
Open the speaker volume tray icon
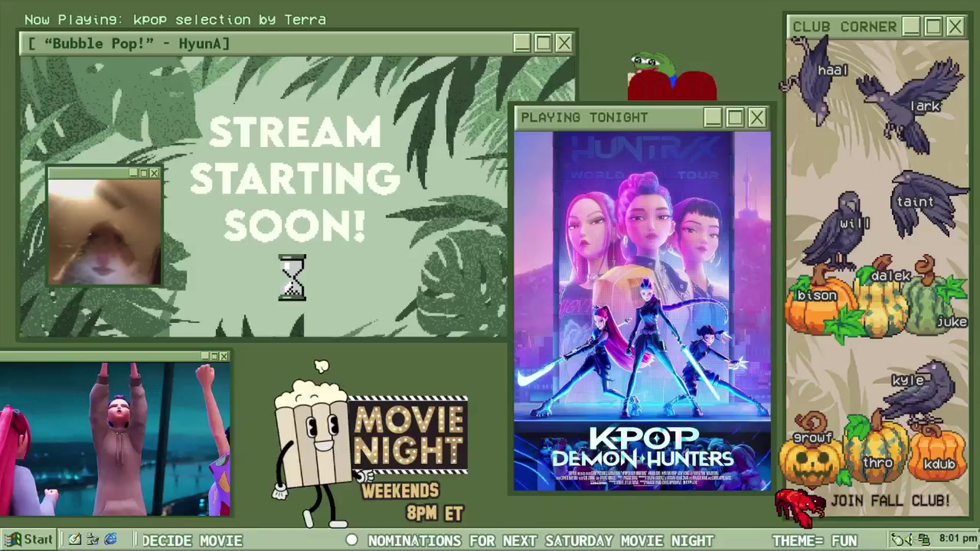point(910,539)
